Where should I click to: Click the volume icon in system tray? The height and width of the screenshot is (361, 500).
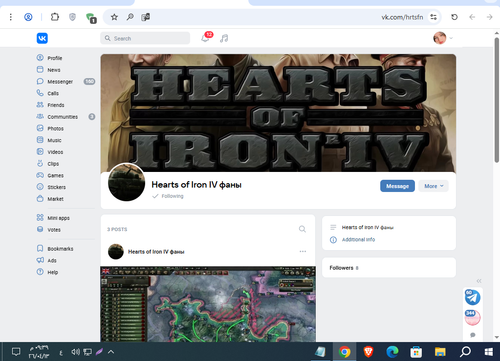[75, 352]
